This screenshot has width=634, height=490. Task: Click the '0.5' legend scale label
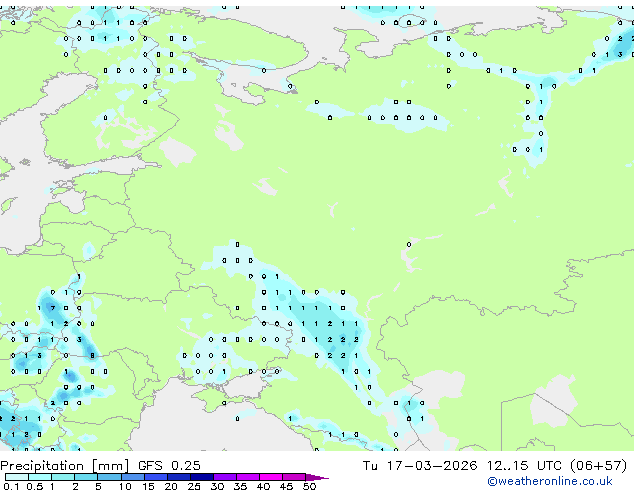(x=35, y=486)
